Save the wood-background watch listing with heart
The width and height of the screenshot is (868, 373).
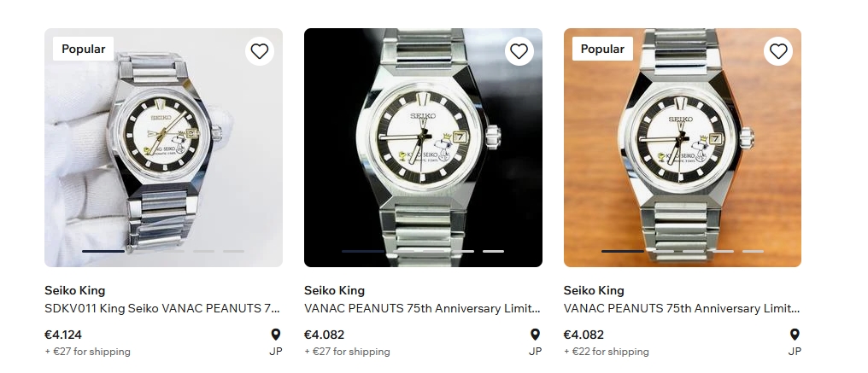coord(778,51)
